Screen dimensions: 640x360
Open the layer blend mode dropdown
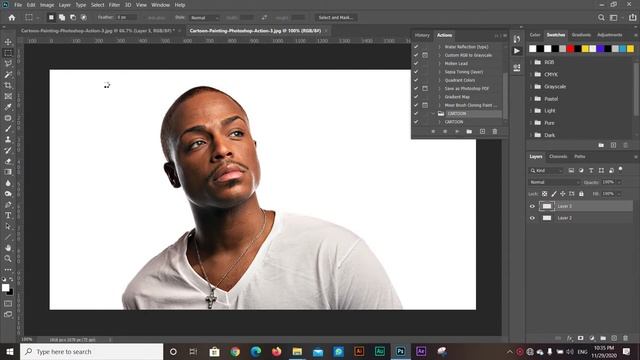click(x=554, y=182)
